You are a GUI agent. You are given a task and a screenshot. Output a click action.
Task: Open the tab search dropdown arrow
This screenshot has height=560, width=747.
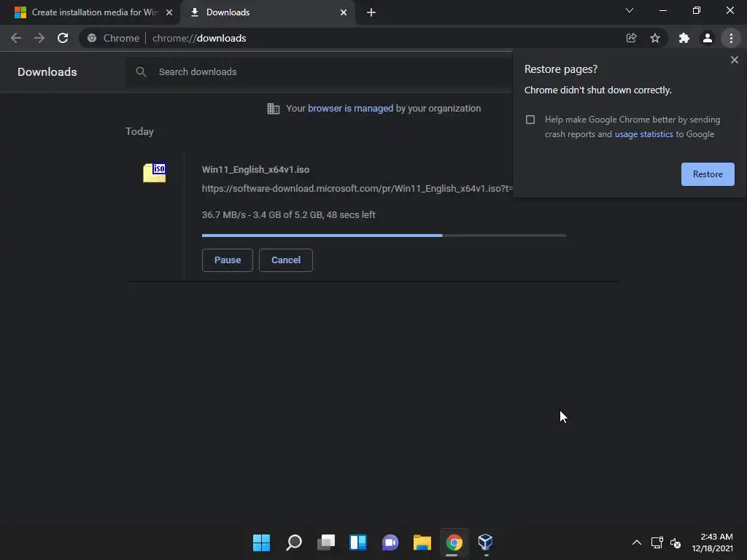630,10
